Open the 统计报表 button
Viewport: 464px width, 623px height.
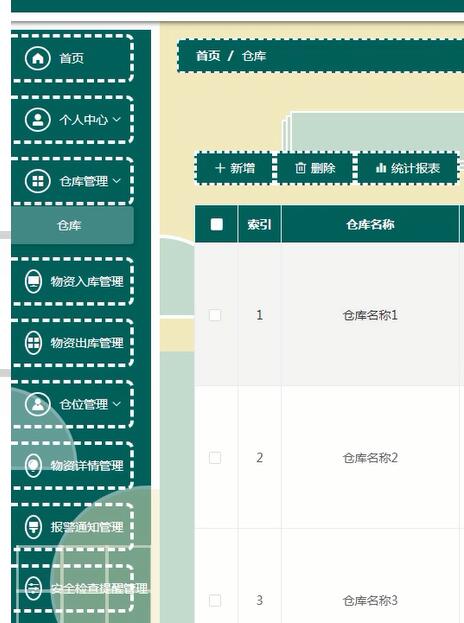pos(408,168)
